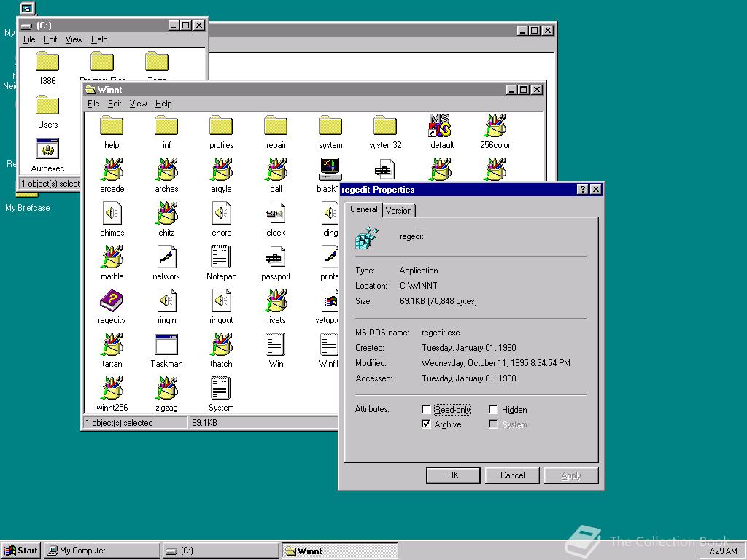Screen dimensions: 747x560
Task: Select the 256color bitmap icon
Action: pyautogui.click(x=495, y=125)
